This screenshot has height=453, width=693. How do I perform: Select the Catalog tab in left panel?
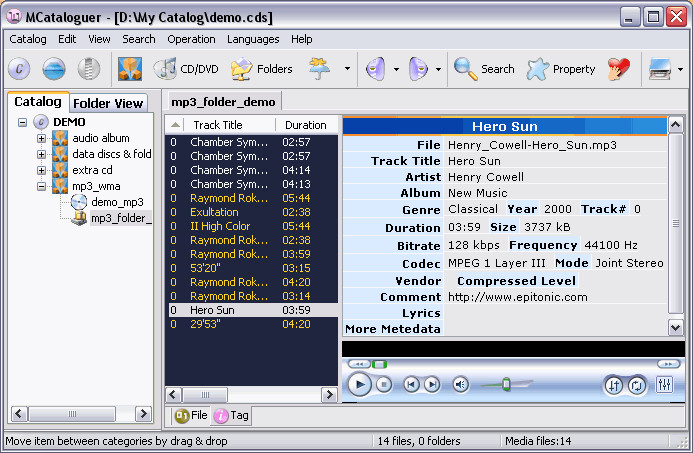click(38, 102)
